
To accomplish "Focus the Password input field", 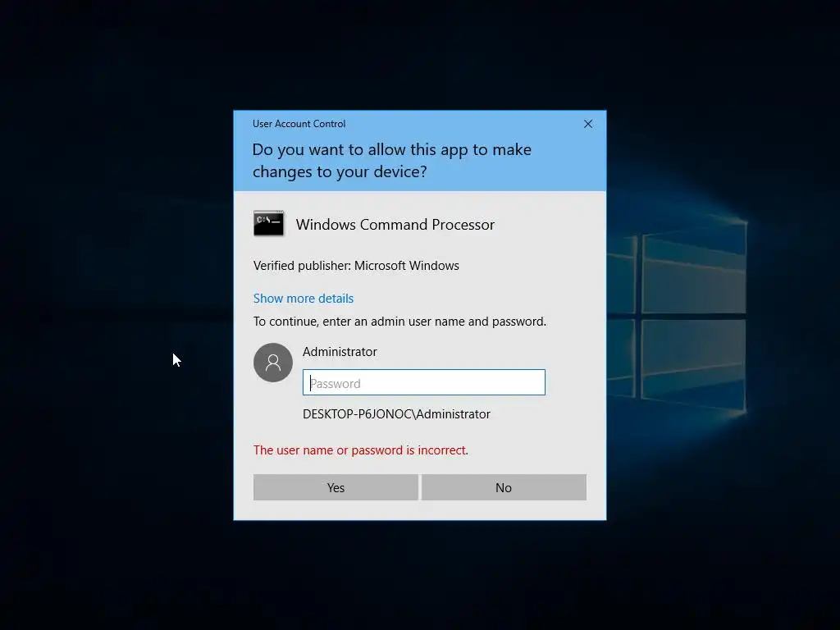I will [x=424, y=382].
